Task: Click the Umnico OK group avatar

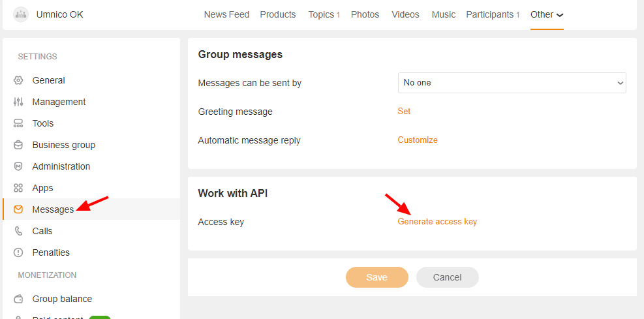Action: 21,14
